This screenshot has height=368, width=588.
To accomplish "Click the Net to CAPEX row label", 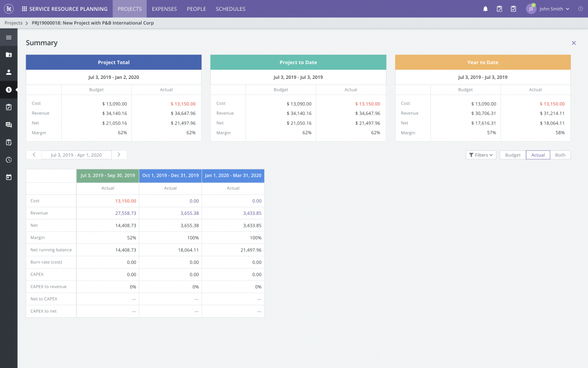I will coord(44,299).
